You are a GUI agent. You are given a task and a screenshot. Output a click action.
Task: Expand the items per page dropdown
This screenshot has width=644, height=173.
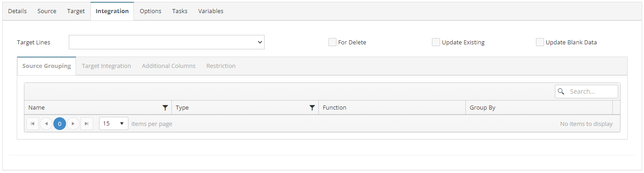click(114, 124)
